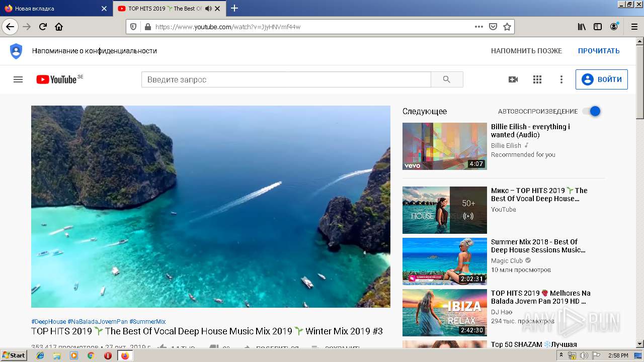Go back with the browser back arrow

[10, 27]
